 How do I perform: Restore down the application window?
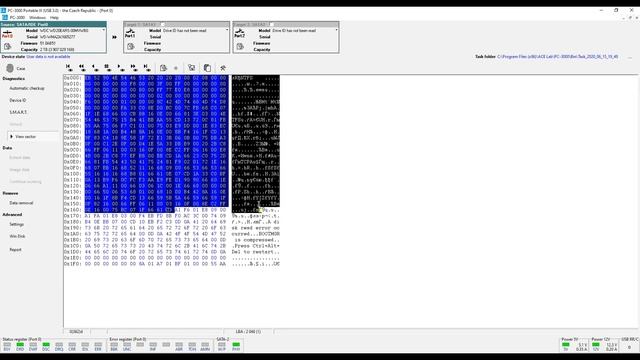[x=616, y=10]
